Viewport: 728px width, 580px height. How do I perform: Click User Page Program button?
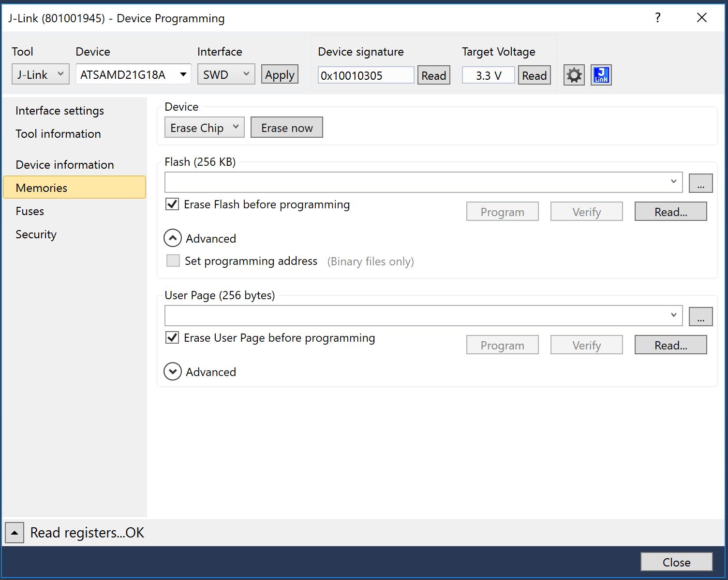click(503, 345)
